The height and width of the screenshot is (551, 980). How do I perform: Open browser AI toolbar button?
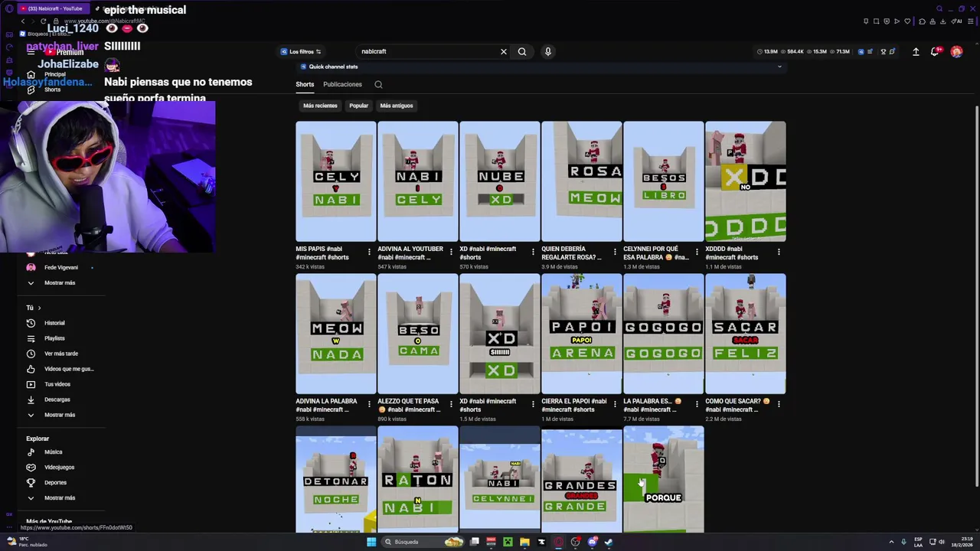pyautogui.click(x=957, y=21)
